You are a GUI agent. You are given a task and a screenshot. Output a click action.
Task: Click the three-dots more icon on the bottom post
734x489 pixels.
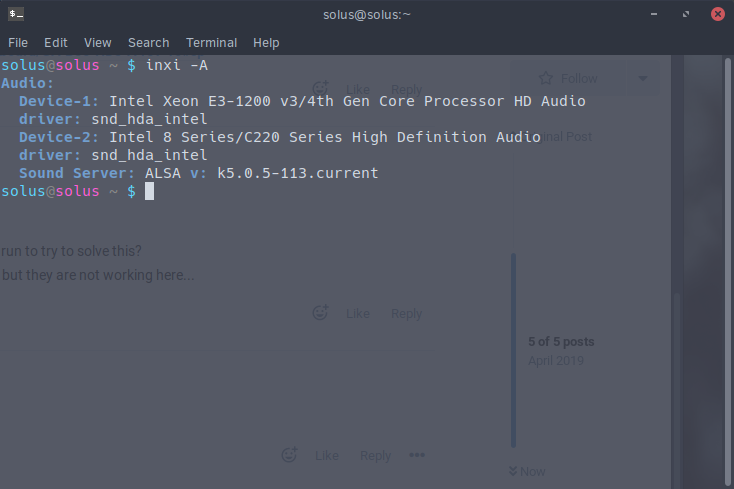pos(417,455)
